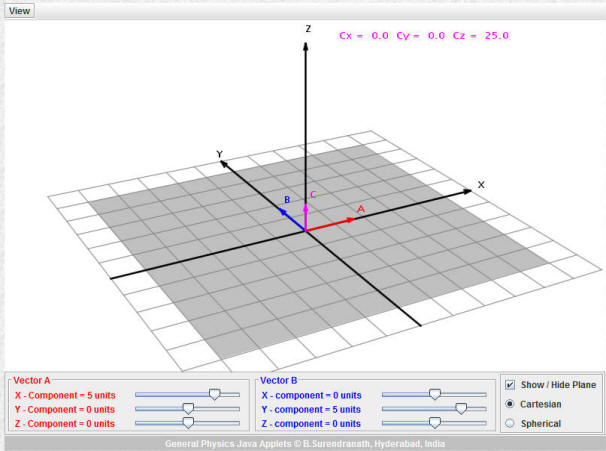Click the 'Y - Component = 0 units' red label

(65, 409)
